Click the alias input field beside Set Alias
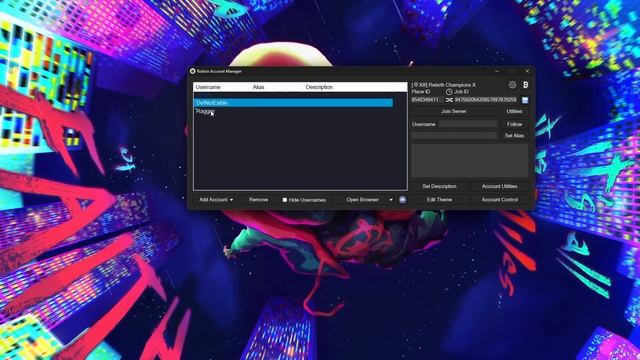Viewport: 640px width, 360px height. point(454,136)
